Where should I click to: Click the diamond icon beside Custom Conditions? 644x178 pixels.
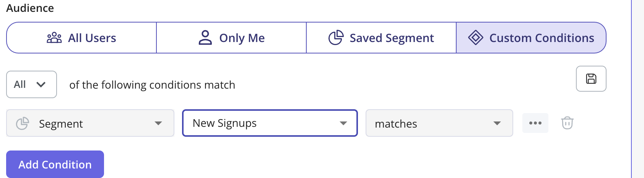tap(476, 38)
